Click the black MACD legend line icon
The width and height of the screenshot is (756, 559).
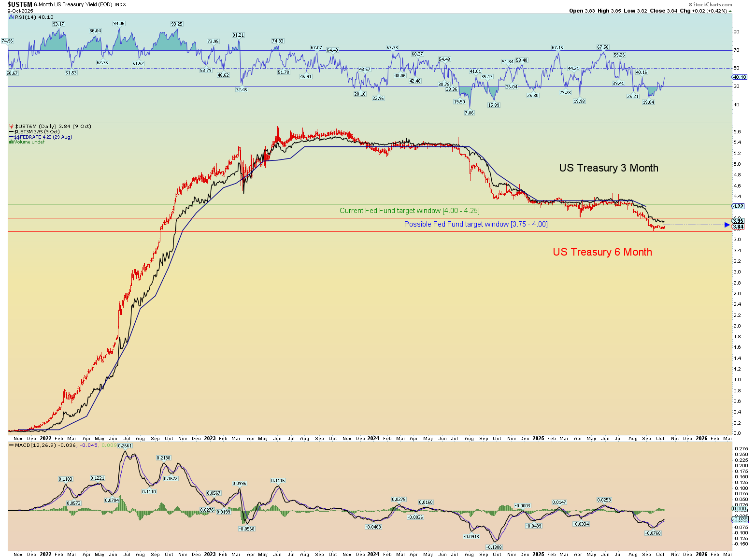12,445
